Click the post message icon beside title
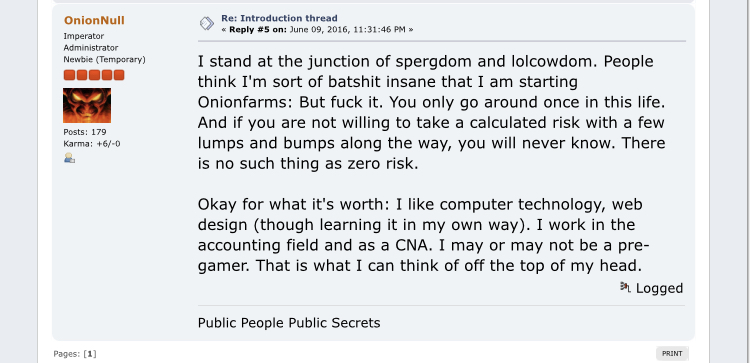The width and height of the screenshot is (750, 363). [207, 23]
